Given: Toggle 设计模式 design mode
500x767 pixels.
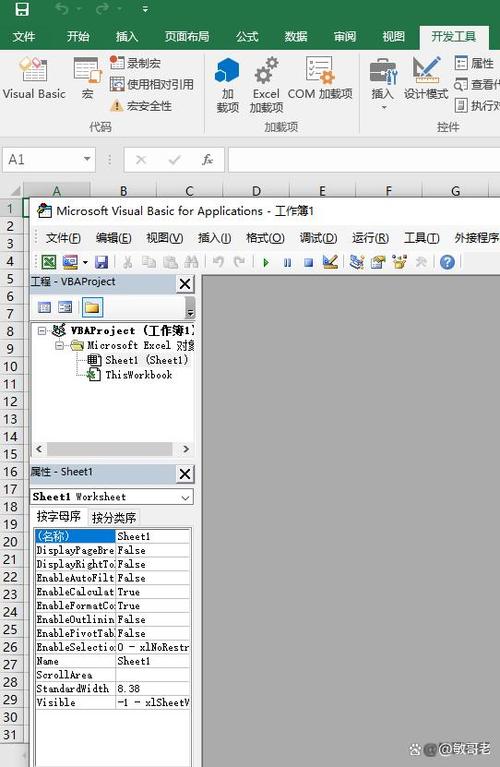Looking at the screenshot, I should (x=426, y=78).
